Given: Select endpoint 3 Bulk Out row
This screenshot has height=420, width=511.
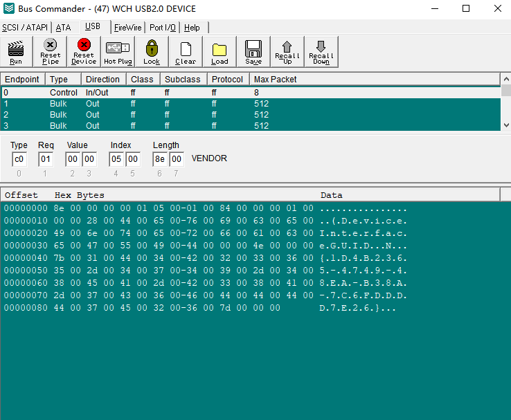Looking at the screenshot, I should 251,126.
